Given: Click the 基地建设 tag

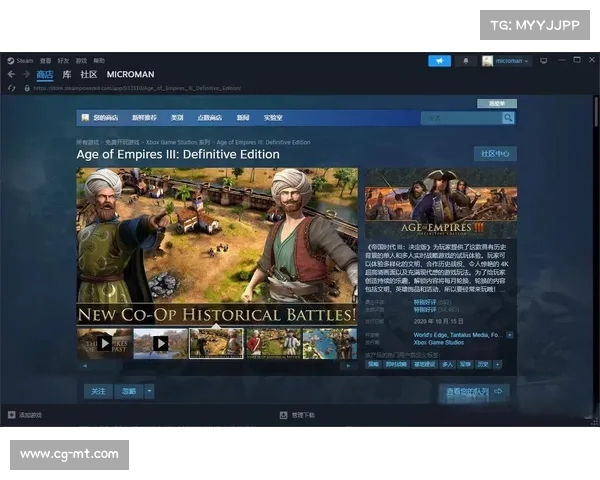Looking at the screenshot, I should click(x=424, y=364).
